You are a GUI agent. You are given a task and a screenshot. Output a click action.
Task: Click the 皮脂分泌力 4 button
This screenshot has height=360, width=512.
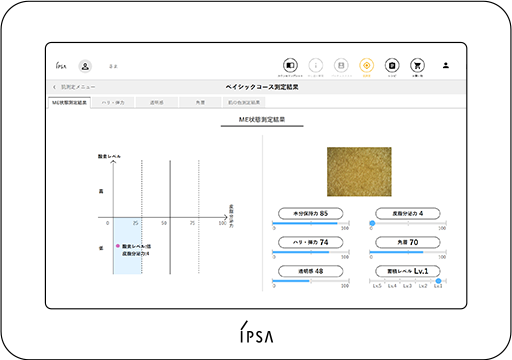click(x=408, y=214)
